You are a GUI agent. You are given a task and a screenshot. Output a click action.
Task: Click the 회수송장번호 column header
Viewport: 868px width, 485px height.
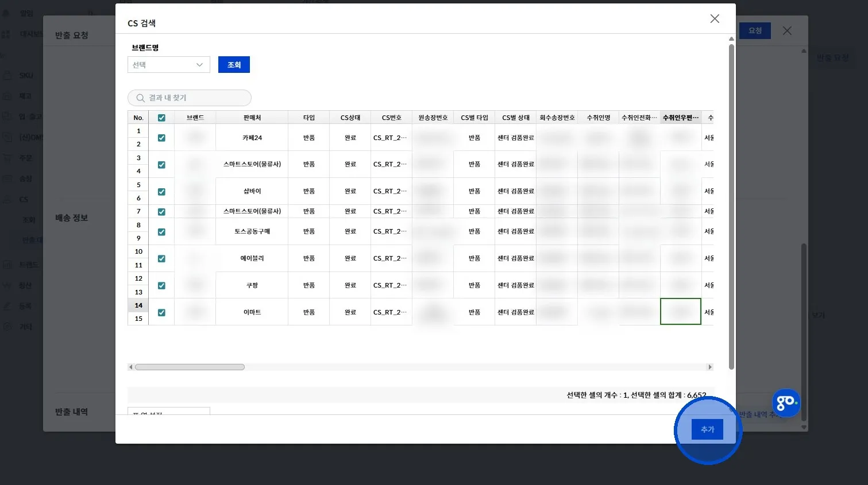(x=557, y=118)
